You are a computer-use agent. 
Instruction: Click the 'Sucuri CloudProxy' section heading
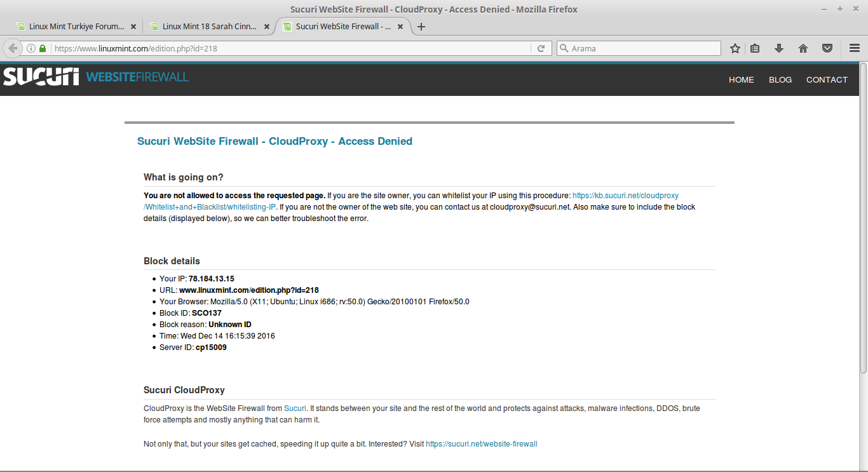click(x=184, y=390)
